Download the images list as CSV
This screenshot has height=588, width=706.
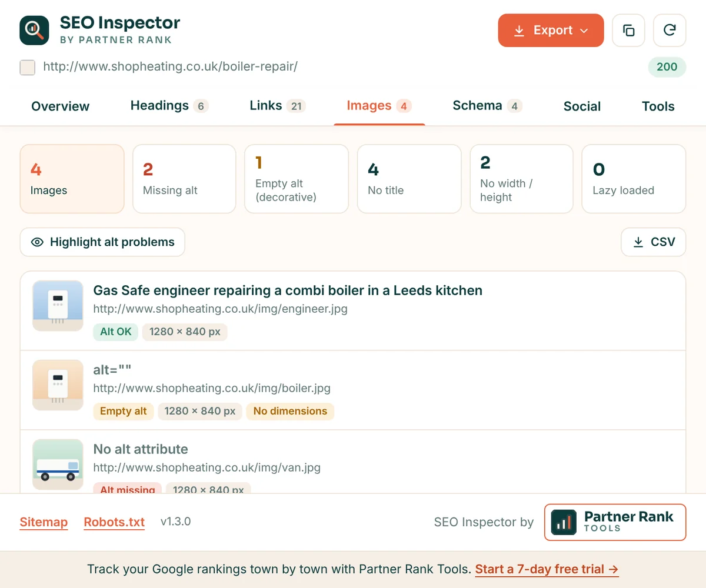(654, 242)
